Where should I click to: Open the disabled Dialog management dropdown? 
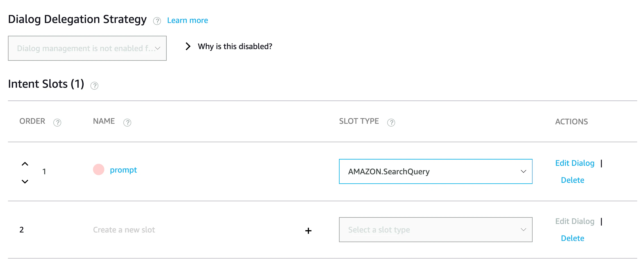(x=87, y=48)
